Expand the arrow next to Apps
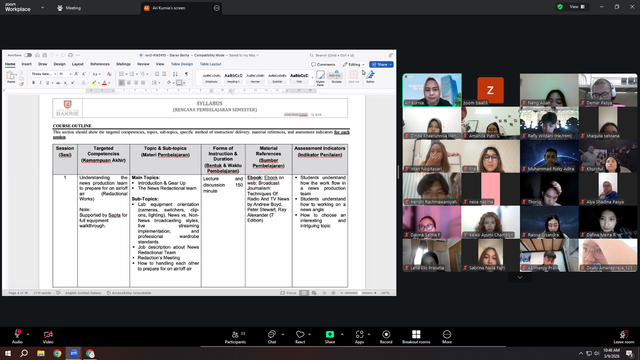This screenshot has width=640, height=360. click(x=369, y=334)
